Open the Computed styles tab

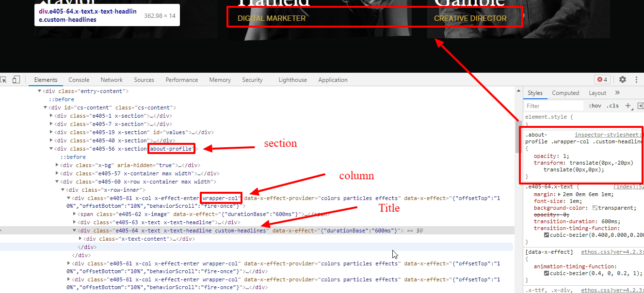pyautogui.click(x=565, y=93)
